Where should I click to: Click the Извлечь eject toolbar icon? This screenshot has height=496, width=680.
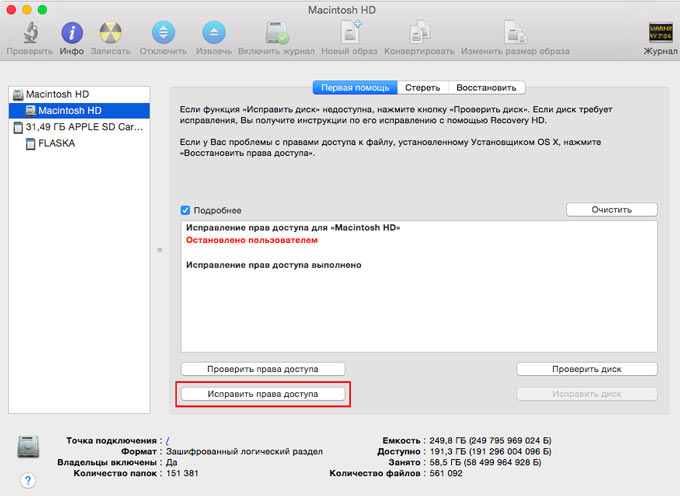point(213,33)
